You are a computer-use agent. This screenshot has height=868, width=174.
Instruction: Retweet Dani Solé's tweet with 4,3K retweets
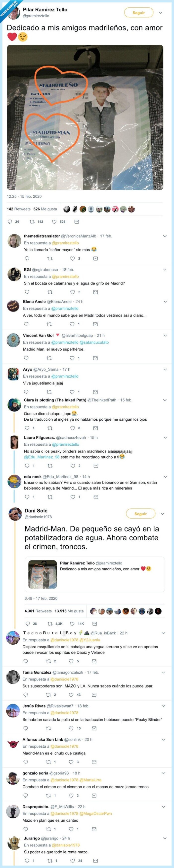(50, 624)
